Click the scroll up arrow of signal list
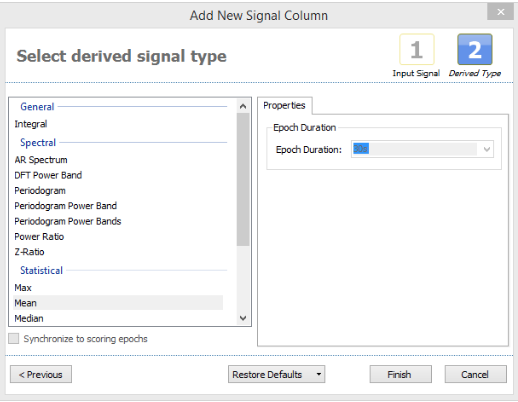The width and height of the screenshot is (518, 402). pos(243,106)
